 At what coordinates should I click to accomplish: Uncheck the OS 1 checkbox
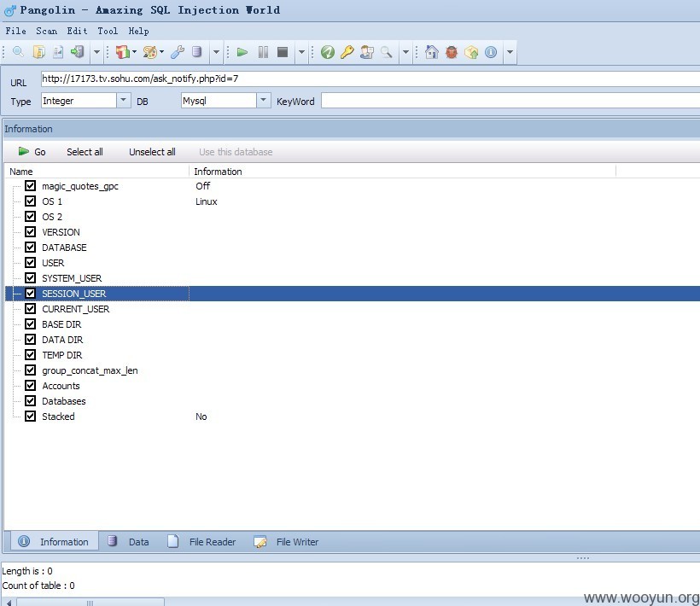(31, 201)
